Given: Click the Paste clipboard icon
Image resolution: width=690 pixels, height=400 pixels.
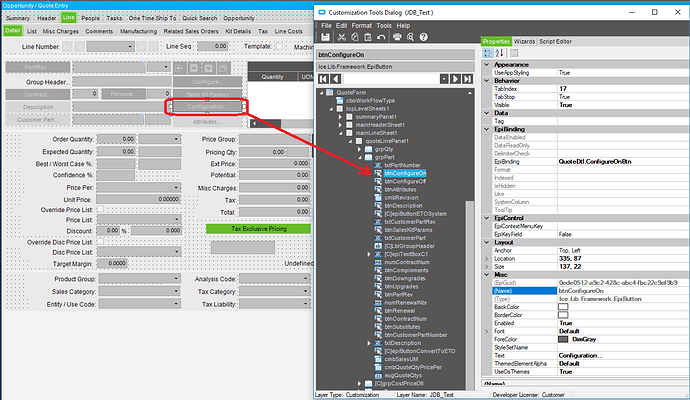Looking at the screenshot, I should pyautogui.click(x=368, y=37).
